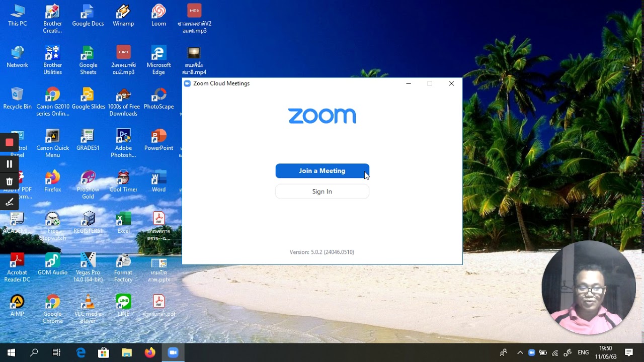Click the battery tray icon

pyautogui.click(x=543, y=352)
